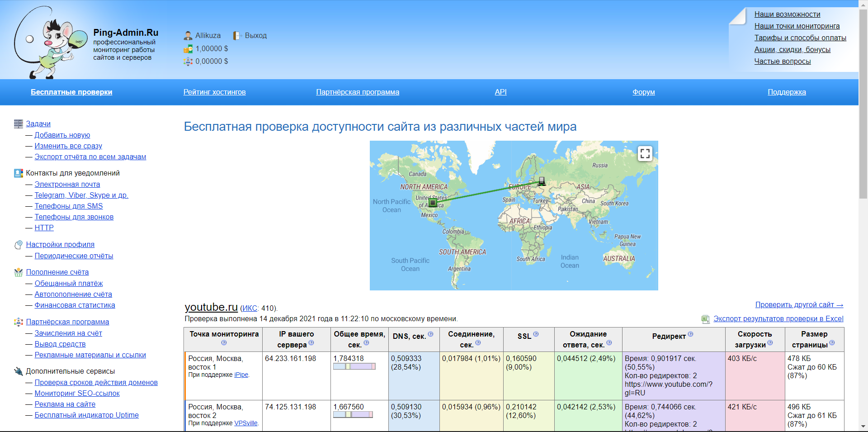This screenshot has height=432, width=868.
Task: Open Партнёрская программа in the blue menu bar
Action: click(358, 92)
